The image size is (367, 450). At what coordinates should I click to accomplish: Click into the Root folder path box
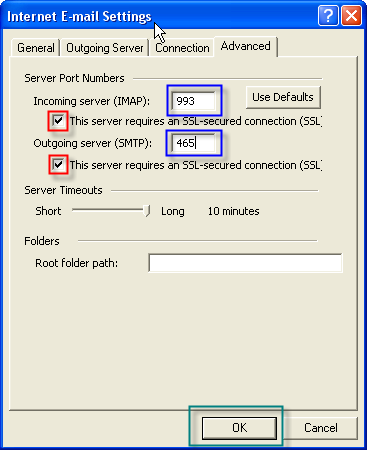[245, 263]
